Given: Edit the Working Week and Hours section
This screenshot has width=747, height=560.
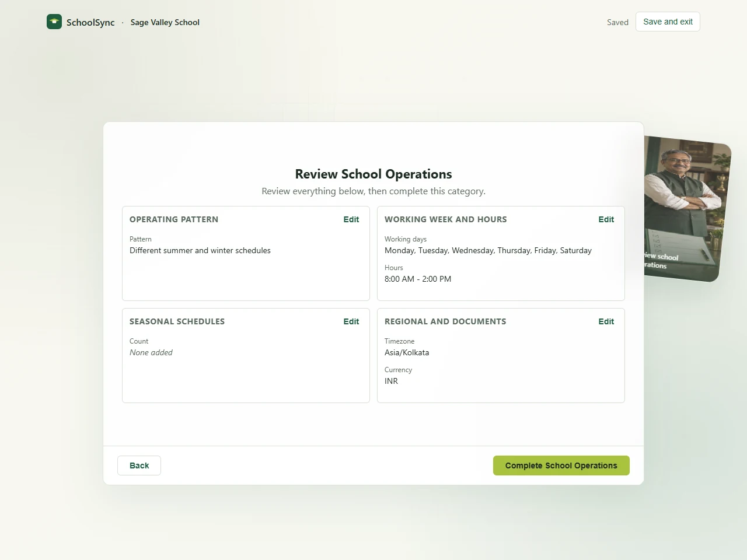Looking at the screenshot, I should (x=606, y=219).
